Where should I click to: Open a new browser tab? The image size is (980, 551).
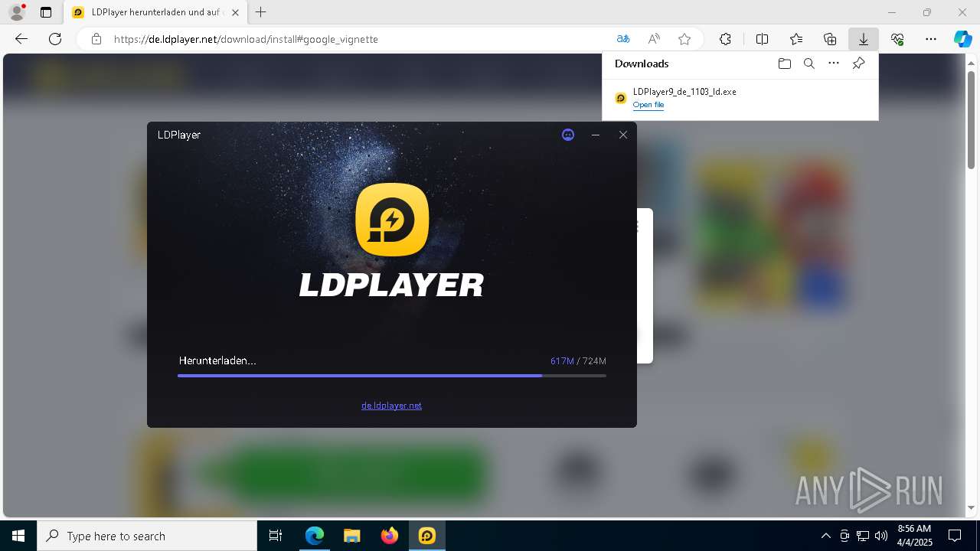click(x=261, y=12)
